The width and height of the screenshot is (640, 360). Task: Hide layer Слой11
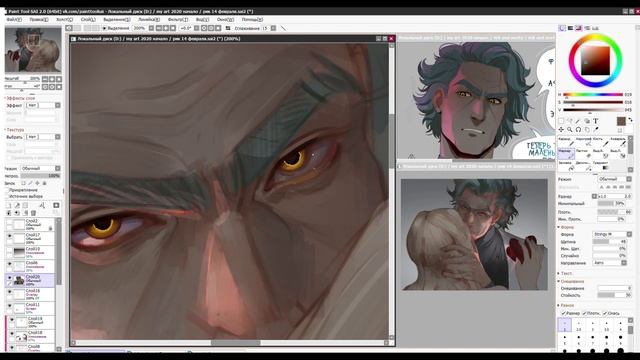coord(9,305)
